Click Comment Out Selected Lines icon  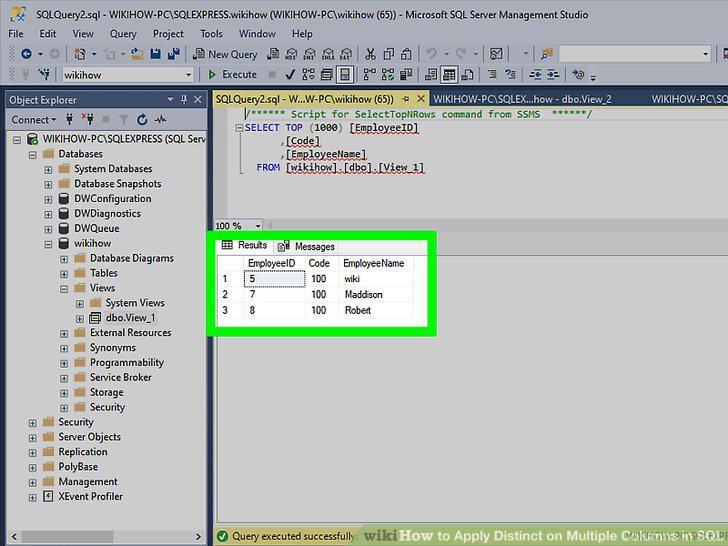[492, 74]
